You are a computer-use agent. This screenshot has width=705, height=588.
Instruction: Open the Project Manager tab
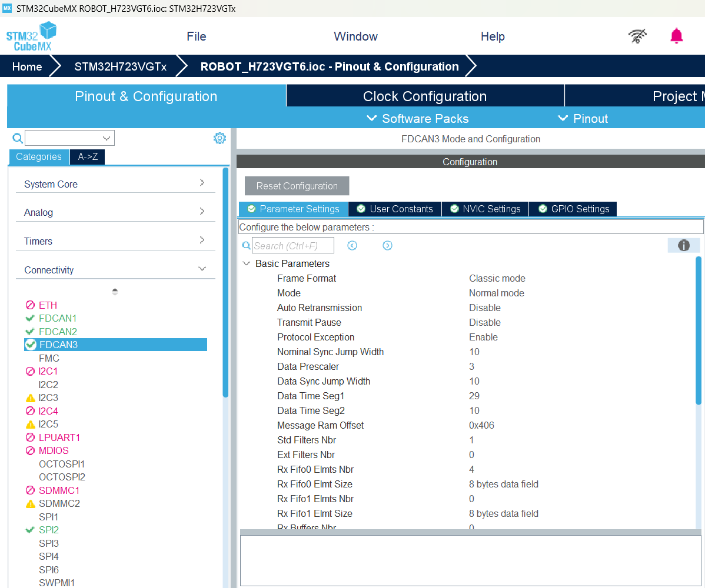point(635,96)
